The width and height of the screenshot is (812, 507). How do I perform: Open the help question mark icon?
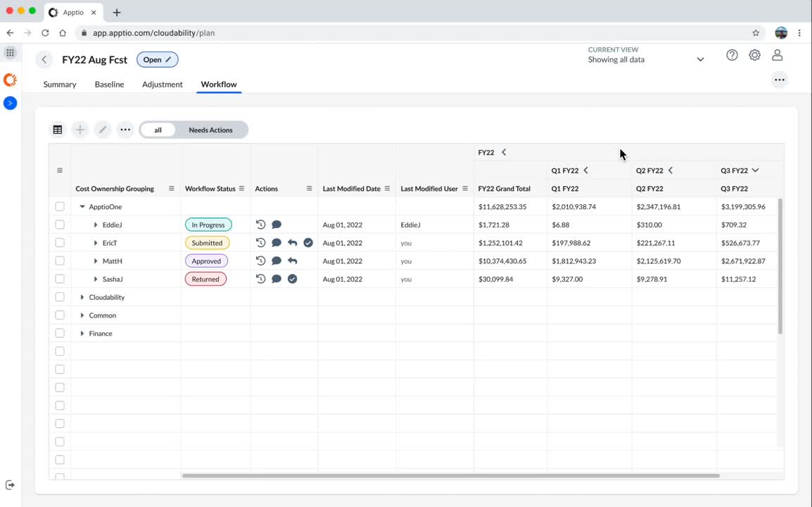coord(732,55)
